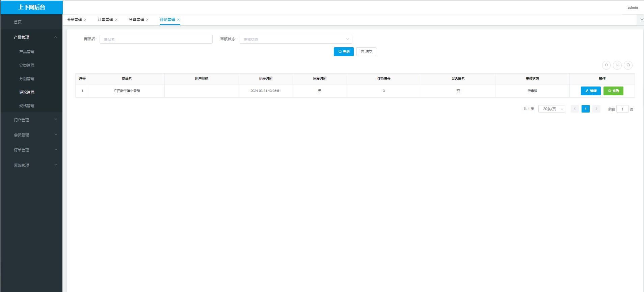
Task: Click the 审核状态 column header
Action: click(x=532, y=79)
